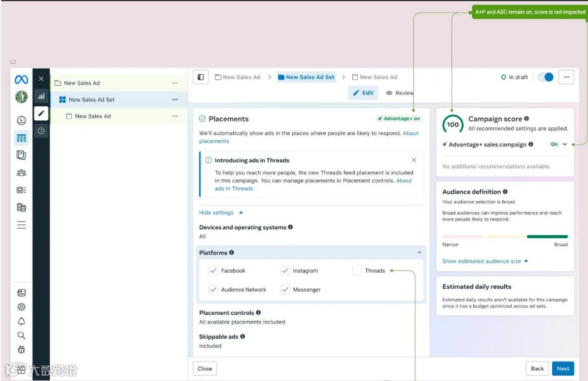Dismiss the Introducing ads in Threads notice
Viewport: 588px width, 381px height.
[414, 160]
